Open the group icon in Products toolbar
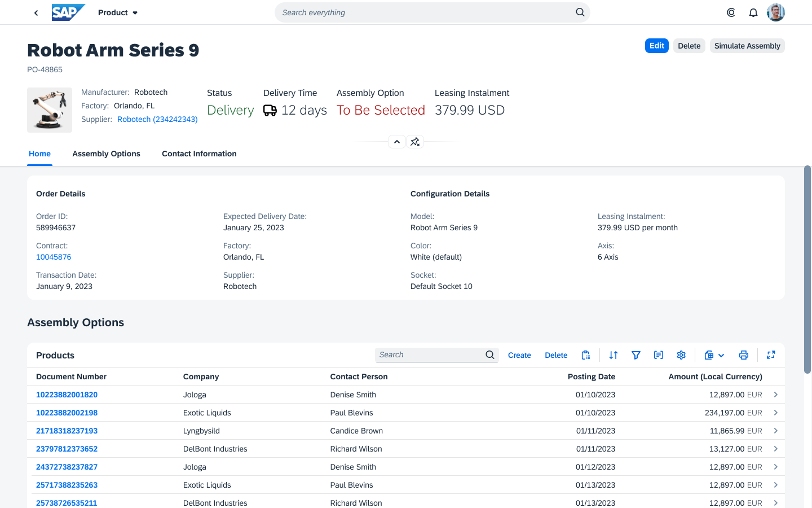812x508 pixels. click(659, 355)
